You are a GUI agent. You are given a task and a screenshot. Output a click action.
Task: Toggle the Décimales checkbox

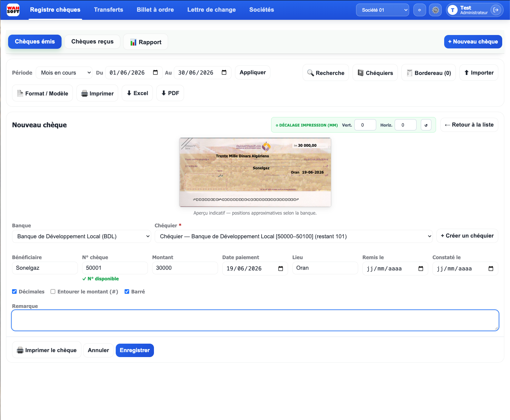pyautogui.click(x=15, y=292)
